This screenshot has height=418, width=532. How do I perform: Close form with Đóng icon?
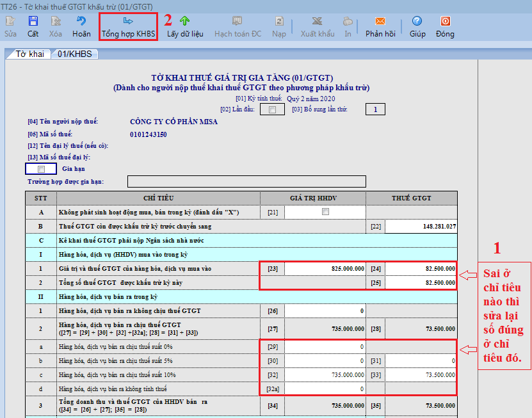click(x=445, y=21)
